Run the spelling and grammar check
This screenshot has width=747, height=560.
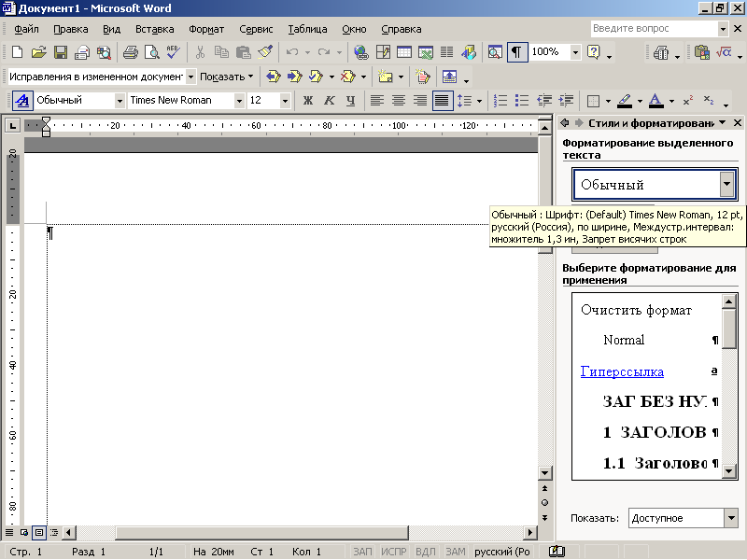(174, 52)
